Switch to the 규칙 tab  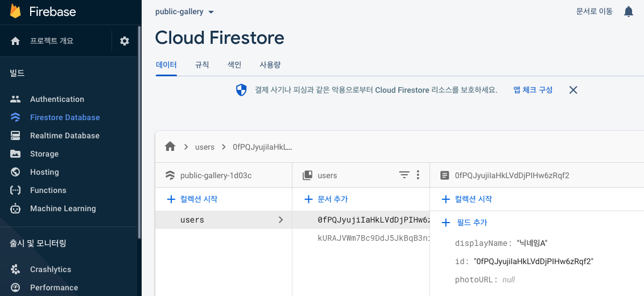202,65
